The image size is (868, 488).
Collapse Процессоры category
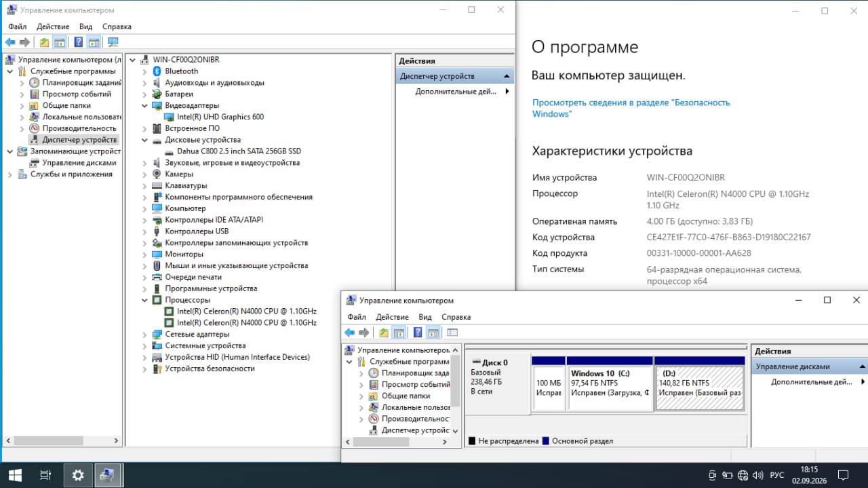click(144, 300)
